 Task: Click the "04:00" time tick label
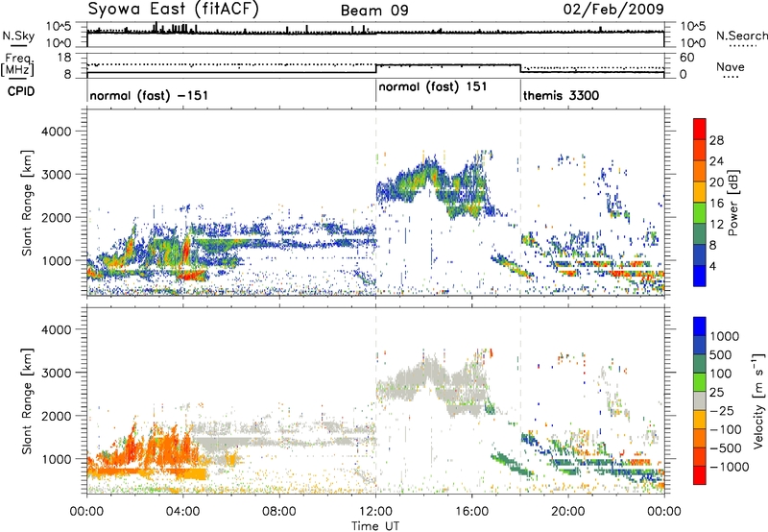pos(182,512)
